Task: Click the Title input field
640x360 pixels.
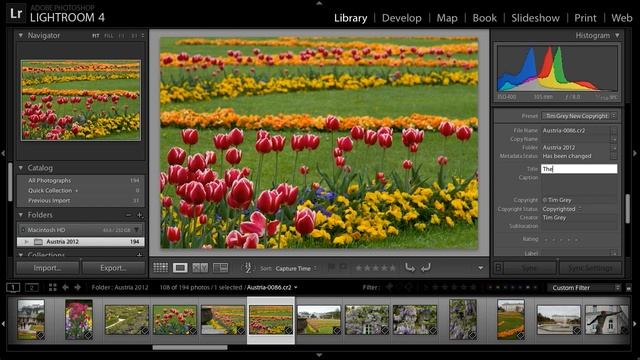Action: (x=579, y=169)
